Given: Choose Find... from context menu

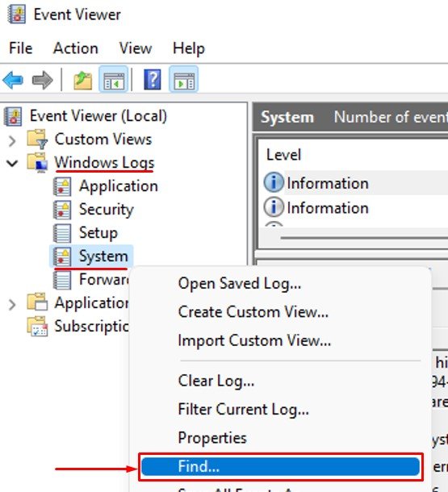Looking at the screenshot, I should pos(280,466).
